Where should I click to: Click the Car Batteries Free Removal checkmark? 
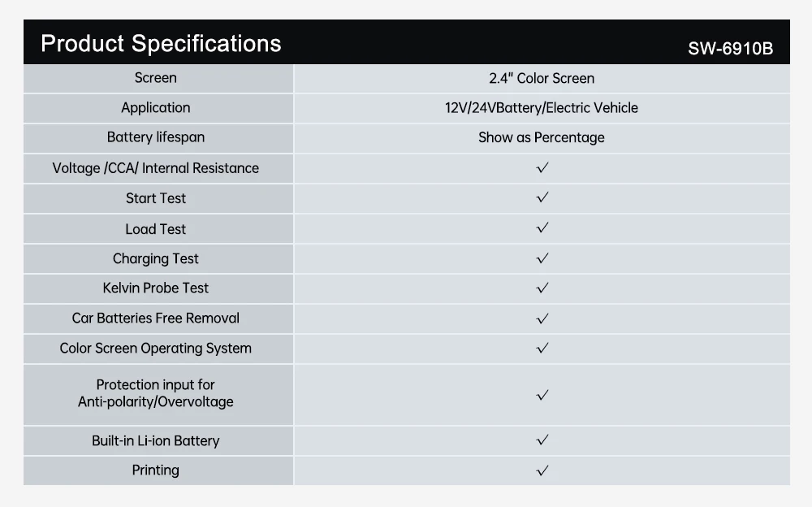point(542,318)
